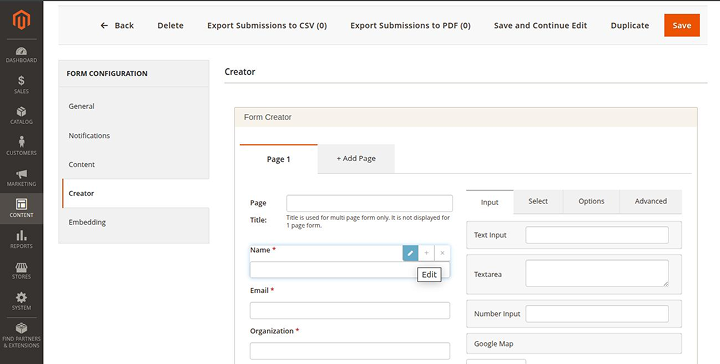Viewport: 720px width, 364px height.
Task: Click the orange Save button
Action: tap(682, 25)
